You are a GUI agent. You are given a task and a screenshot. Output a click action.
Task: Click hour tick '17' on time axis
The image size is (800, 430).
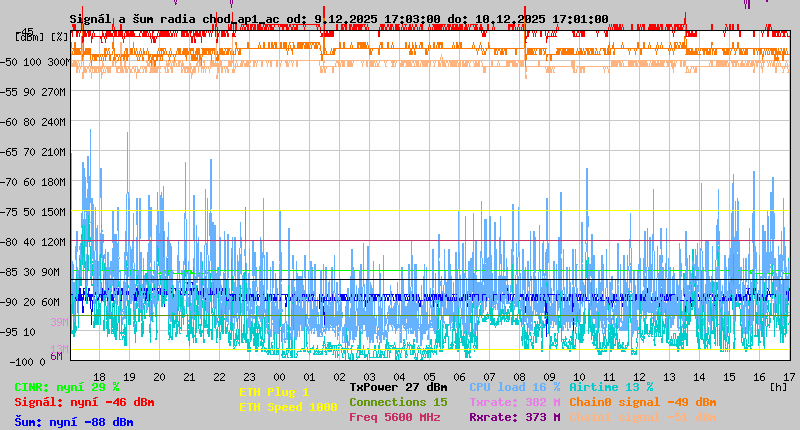[x=789, y=377]
